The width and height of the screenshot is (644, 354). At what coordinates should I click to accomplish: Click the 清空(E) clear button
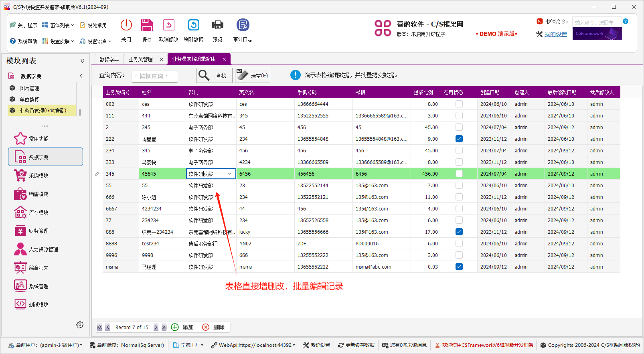pos(253,75)
